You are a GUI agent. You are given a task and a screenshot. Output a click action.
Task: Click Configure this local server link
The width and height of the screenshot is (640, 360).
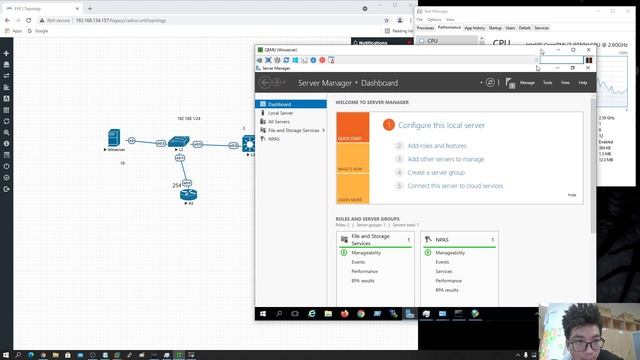point(441,125)
